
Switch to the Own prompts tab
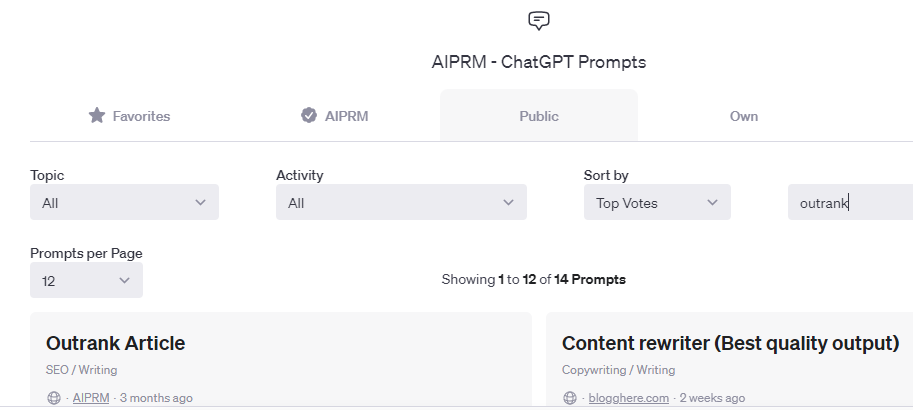click(744, 116)
